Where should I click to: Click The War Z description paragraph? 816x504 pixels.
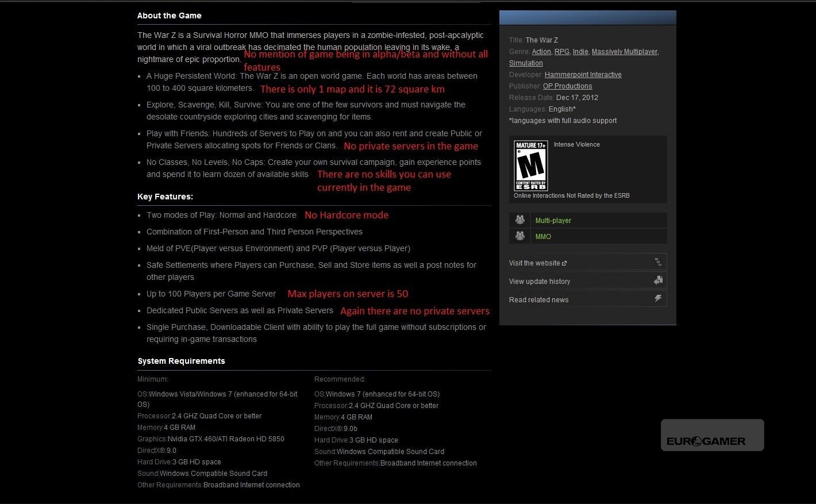pyautogui.click(x=310, y=47)
